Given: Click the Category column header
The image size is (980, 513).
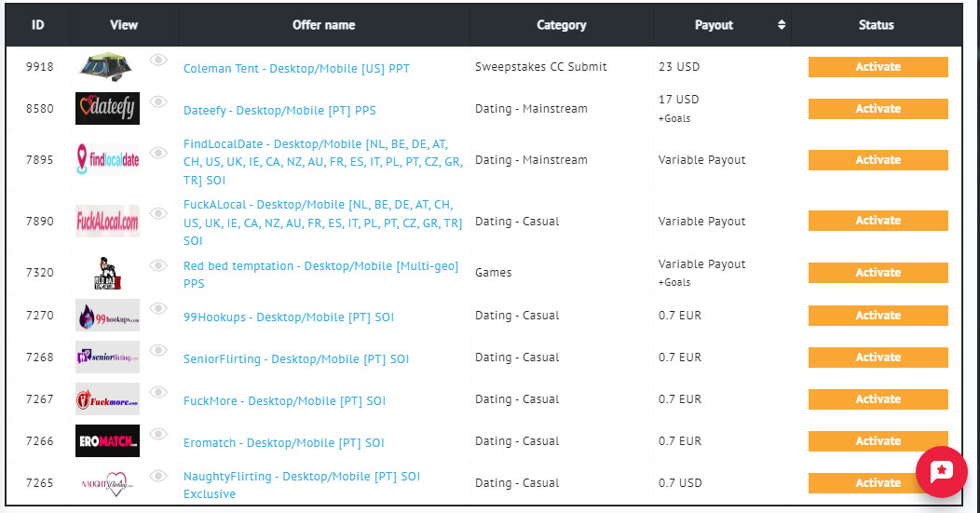Looking at the screenshot, I should pos(561,25).
